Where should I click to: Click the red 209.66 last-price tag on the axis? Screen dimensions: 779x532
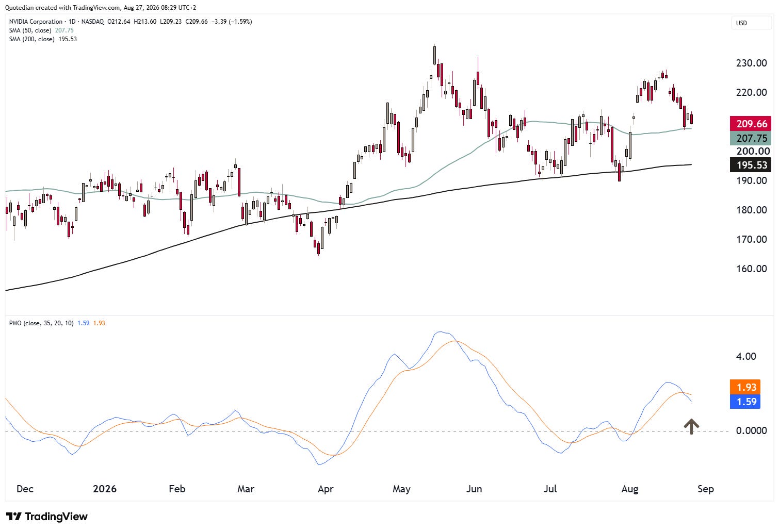coord(751,124)
